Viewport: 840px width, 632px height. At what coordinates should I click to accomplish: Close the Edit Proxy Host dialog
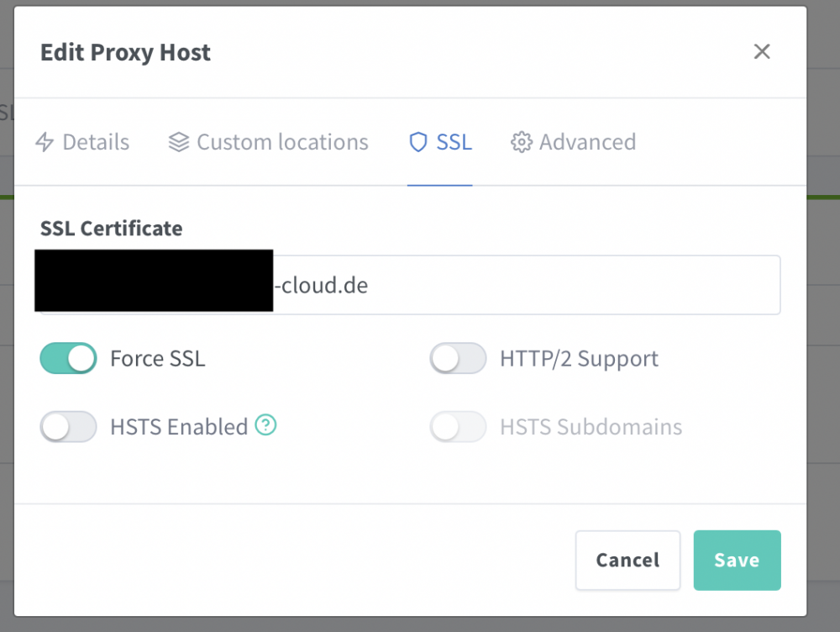762,51
